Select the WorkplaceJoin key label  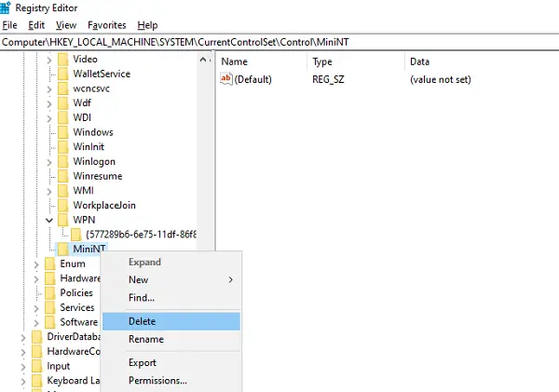tap(104, 205)
